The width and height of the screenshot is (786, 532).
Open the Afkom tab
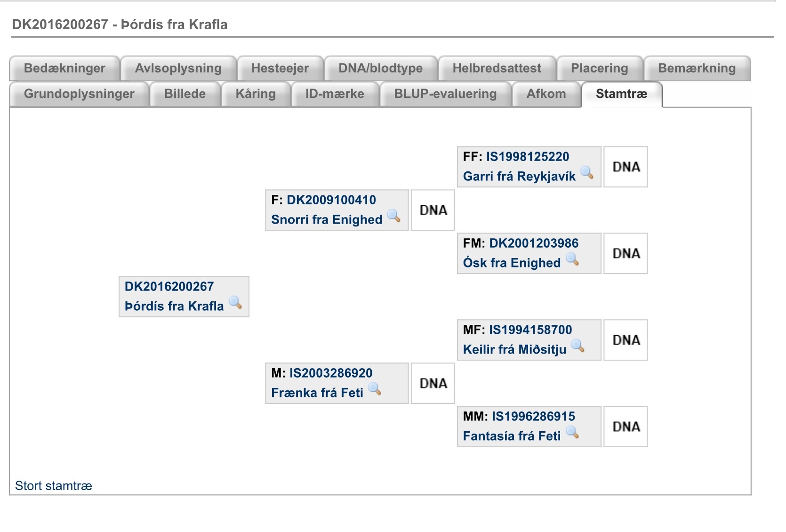[x=546, y=94]
